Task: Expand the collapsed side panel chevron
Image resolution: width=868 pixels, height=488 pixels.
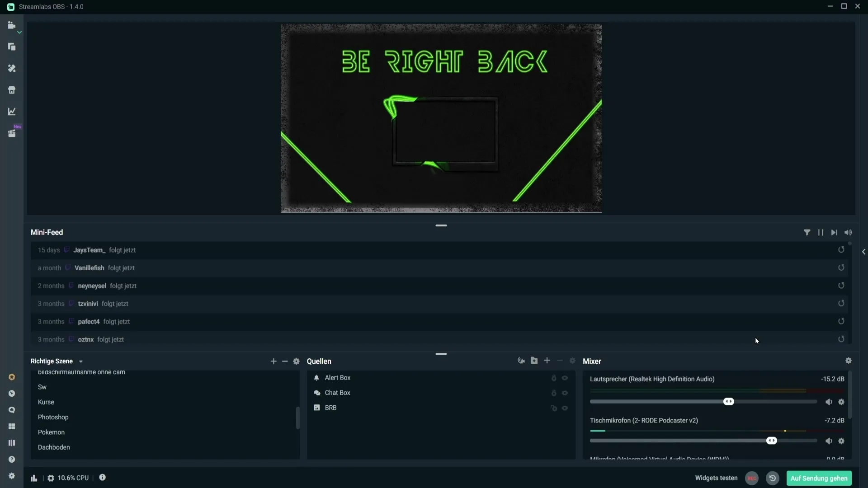Action: coord(864,252)
